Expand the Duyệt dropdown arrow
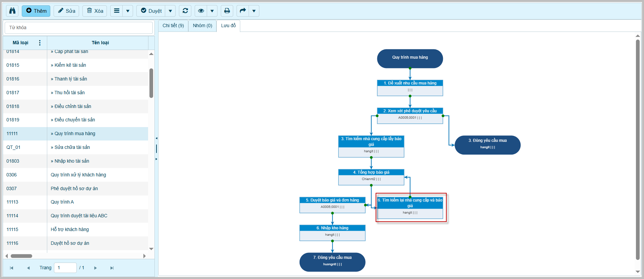The image size is (644, 279). tap(170, 11)
